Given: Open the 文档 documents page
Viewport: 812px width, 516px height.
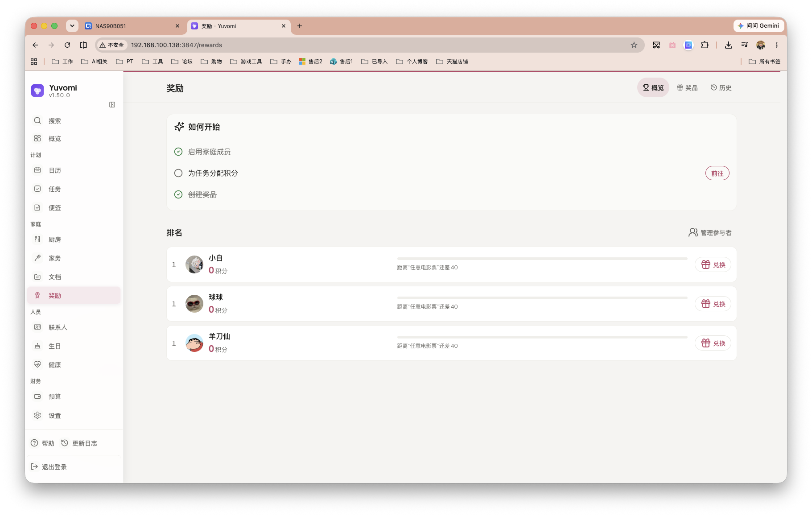Looking at the screenshot, I should click(74, 277).
